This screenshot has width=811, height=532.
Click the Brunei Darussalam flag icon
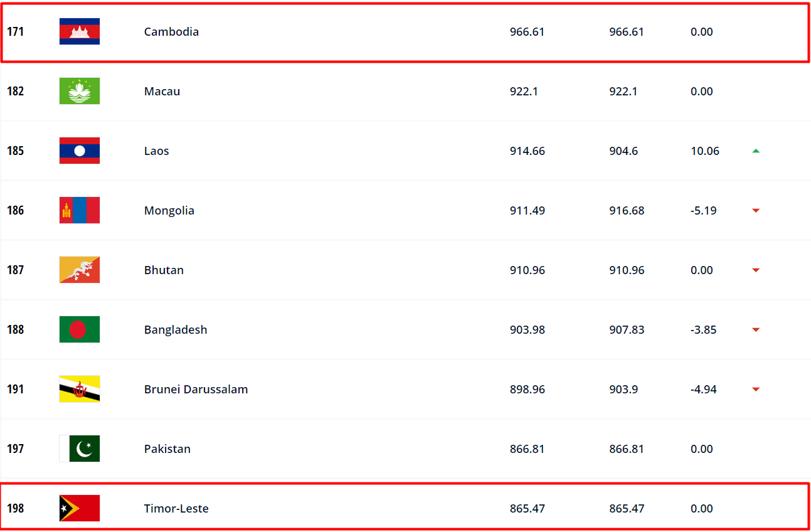pyautogui.click(x=80, y=389)
